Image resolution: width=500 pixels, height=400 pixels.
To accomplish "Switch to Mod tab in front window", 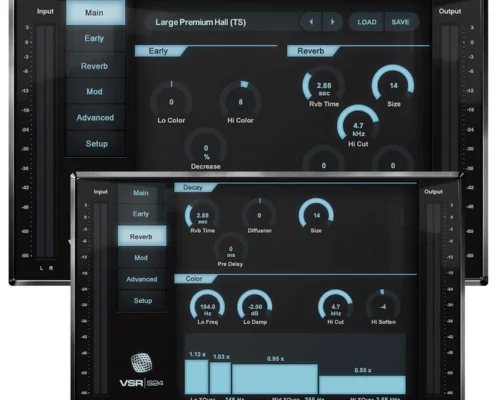I will [x=142, y=258].
